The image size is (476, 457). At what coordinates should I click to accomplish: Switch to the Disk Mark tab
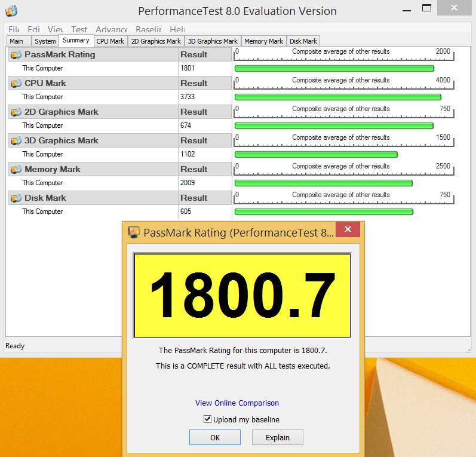coord(303,41)
